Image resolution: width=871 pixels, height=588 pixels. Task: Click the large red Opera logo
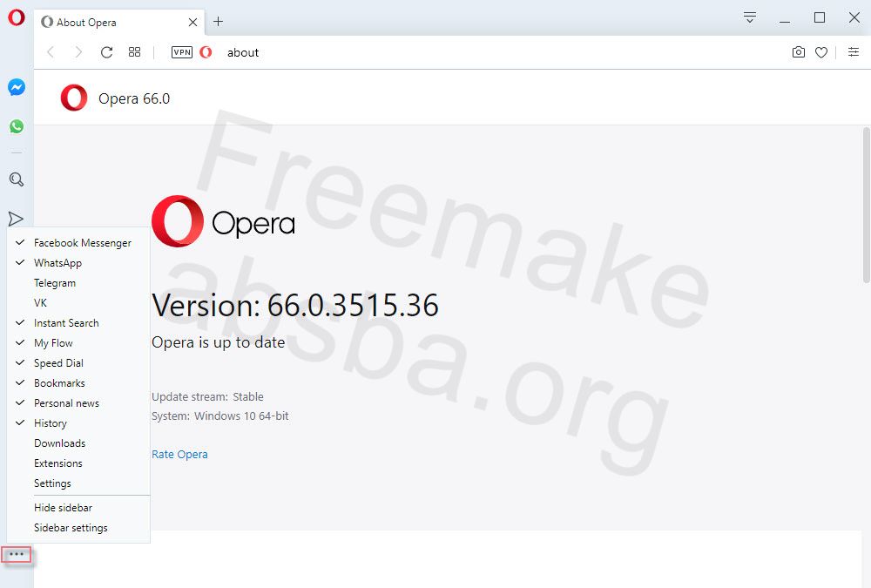(177, 221)
